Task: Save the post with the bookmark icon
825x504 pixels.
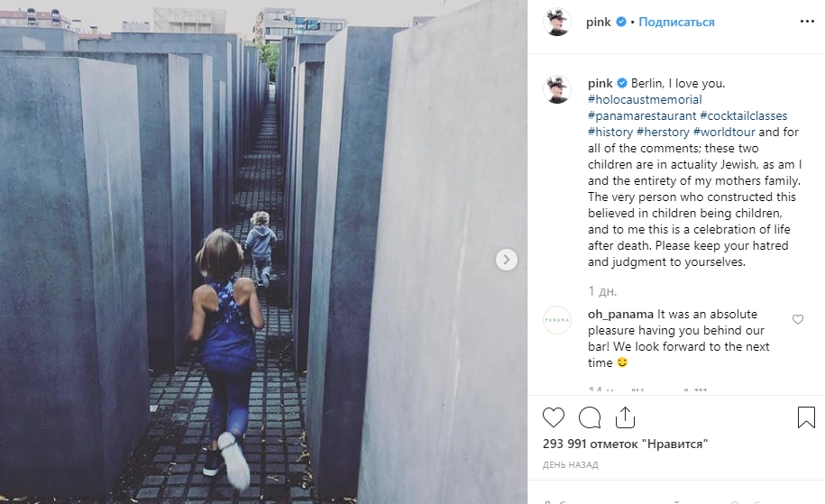Action: pyautogui.click(x=806, y=417)
